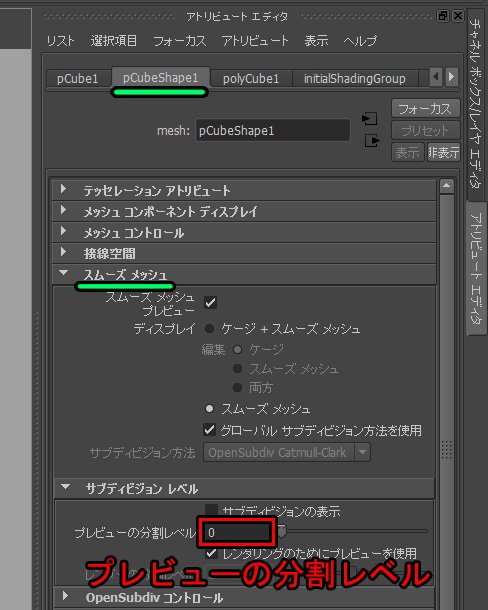
Task: Open the ヘルプ menu
Action: [360, 40]
